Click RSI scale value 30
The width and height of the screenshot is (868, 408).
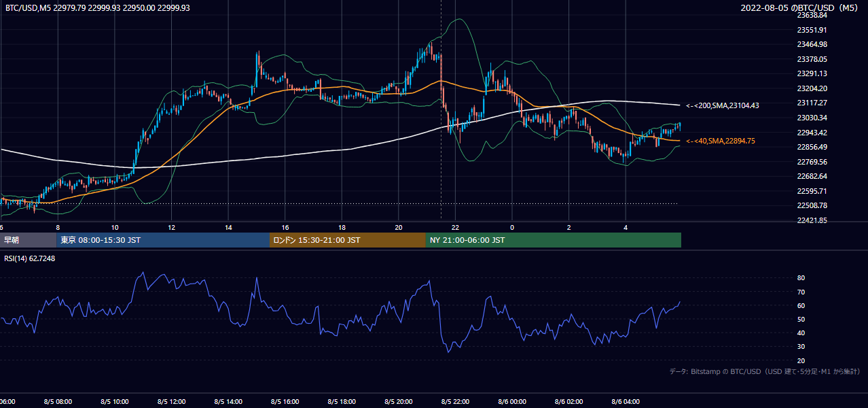[x=801, y=347]
